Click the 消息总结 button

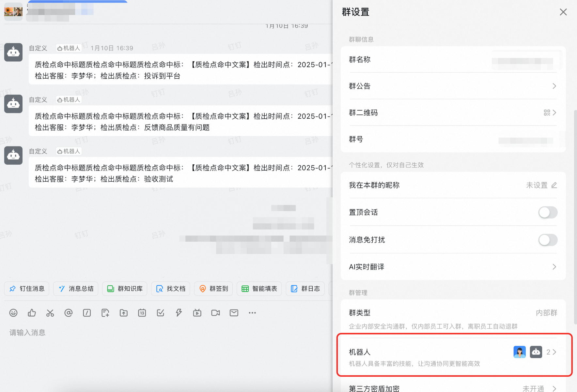click(x=76, y=289)
